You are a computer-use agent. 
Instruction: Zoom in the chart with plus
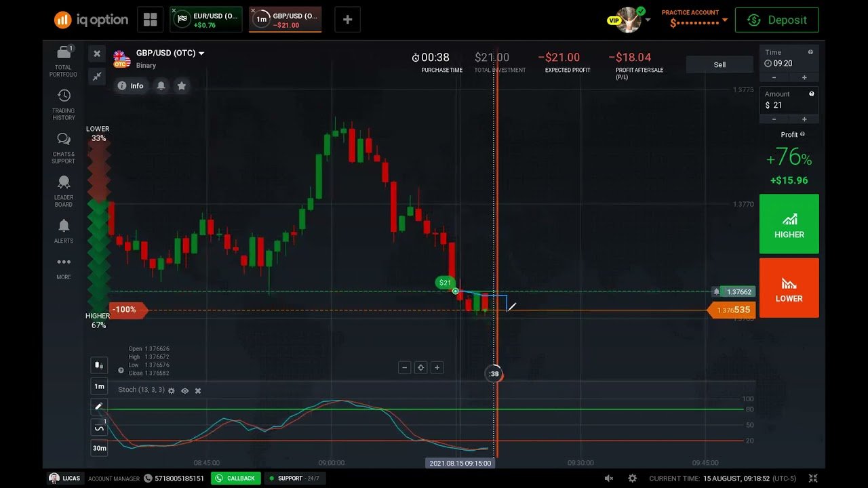(x=437, y=367)
